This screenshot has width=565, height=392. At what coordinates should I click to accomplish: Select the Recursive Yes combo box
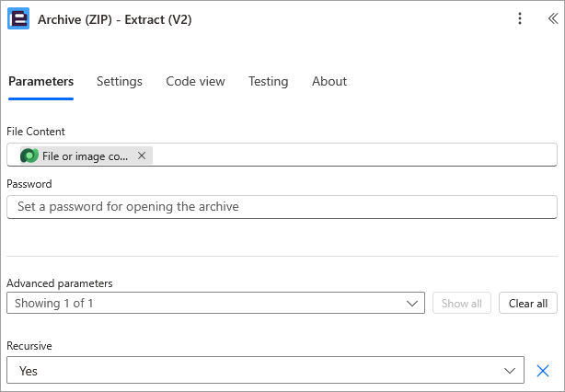coord(265,371)
